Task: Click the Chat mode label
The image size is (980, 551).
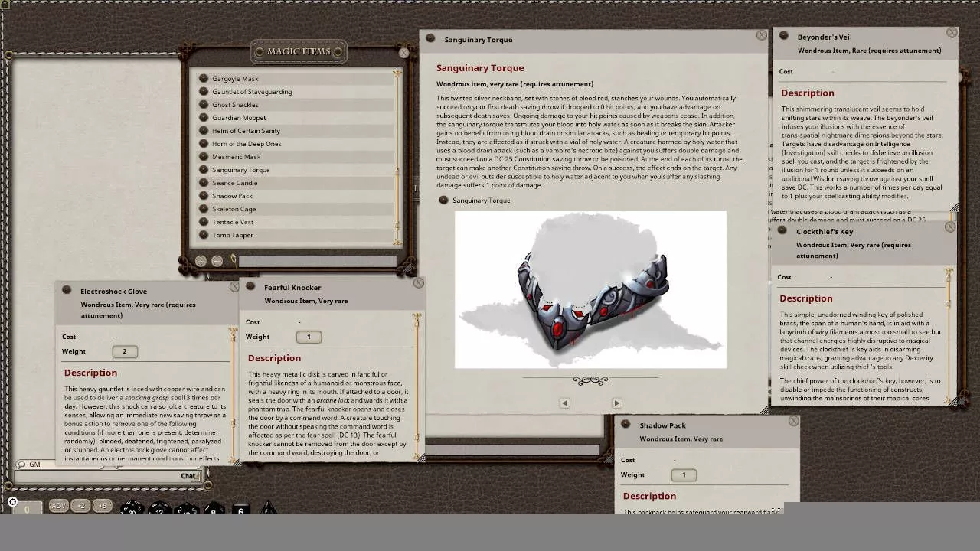Action: pos(188,476)
